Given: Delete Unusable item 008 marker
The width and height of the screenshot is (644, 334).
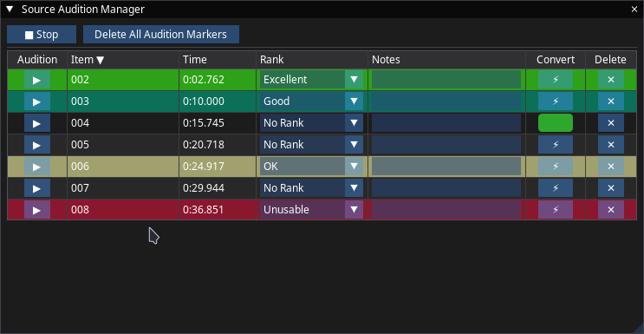Looking at the screenshot, I should pyautogui.click(x=611, y=210).
